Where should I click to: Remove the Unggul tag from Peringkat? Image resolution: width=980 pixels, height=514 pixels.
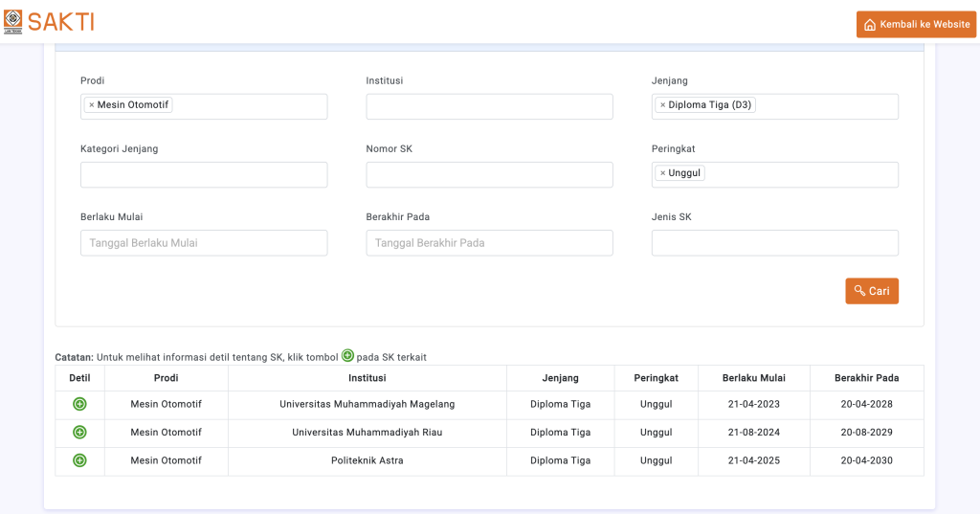pos(662,173)
